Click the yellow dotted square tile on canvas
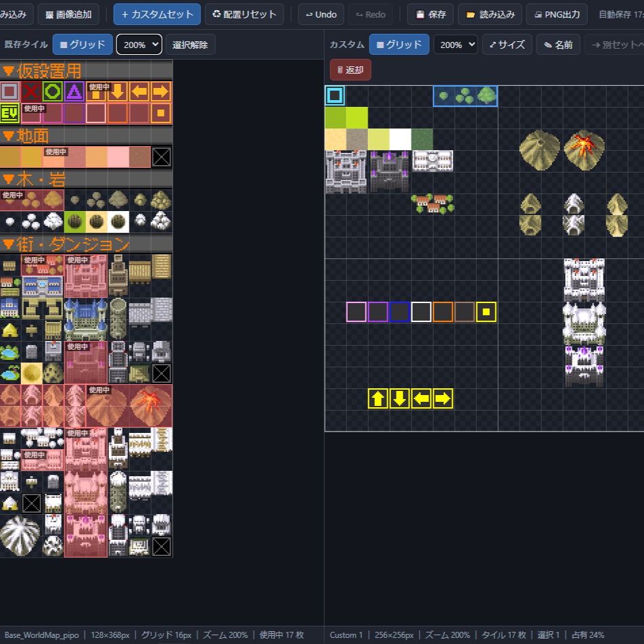644x644 pixels. pyautogui.click(x=486, y=312)
